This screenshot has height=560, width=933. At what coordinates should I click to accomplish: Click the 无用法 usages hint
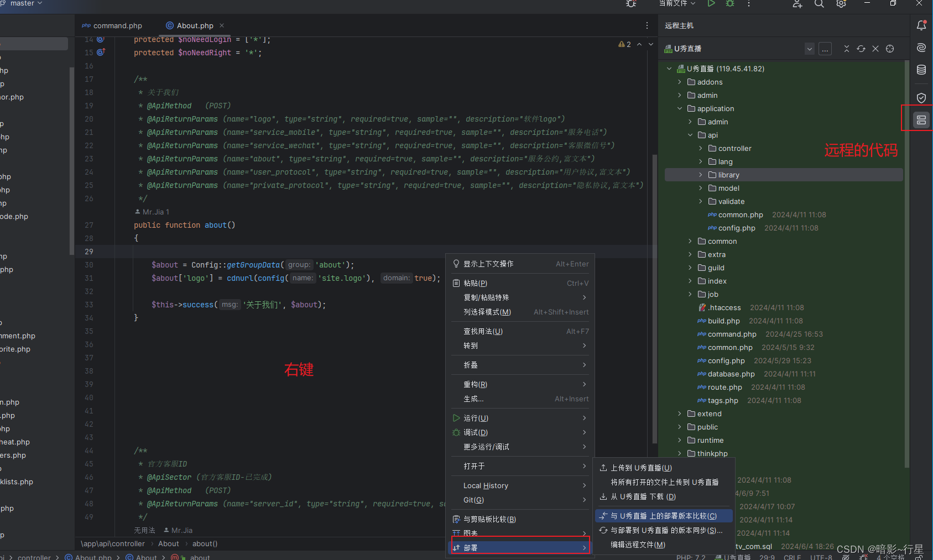click(144, 530)
